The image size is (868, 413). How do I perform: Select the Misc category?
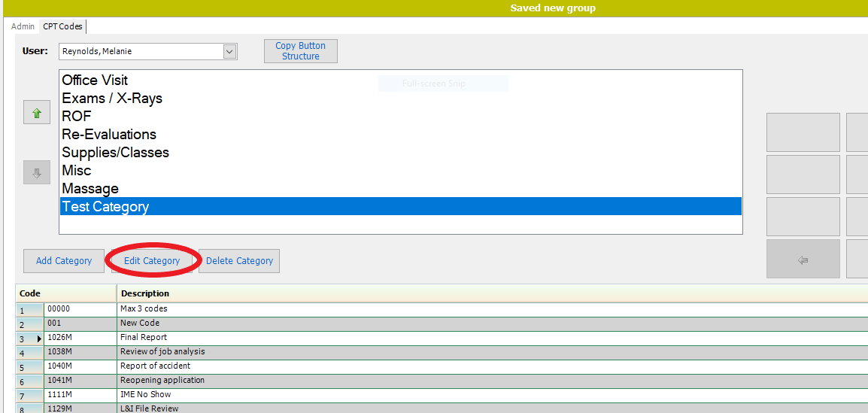[400, 170]
